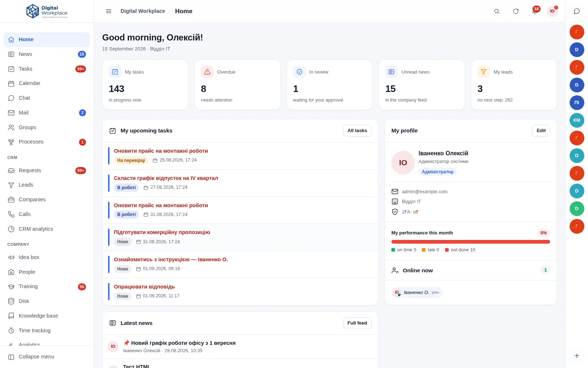Click the plus icon in right rail
Image resolution: width=588 pixels, height=368 pixels.
[x=577, y=355]
